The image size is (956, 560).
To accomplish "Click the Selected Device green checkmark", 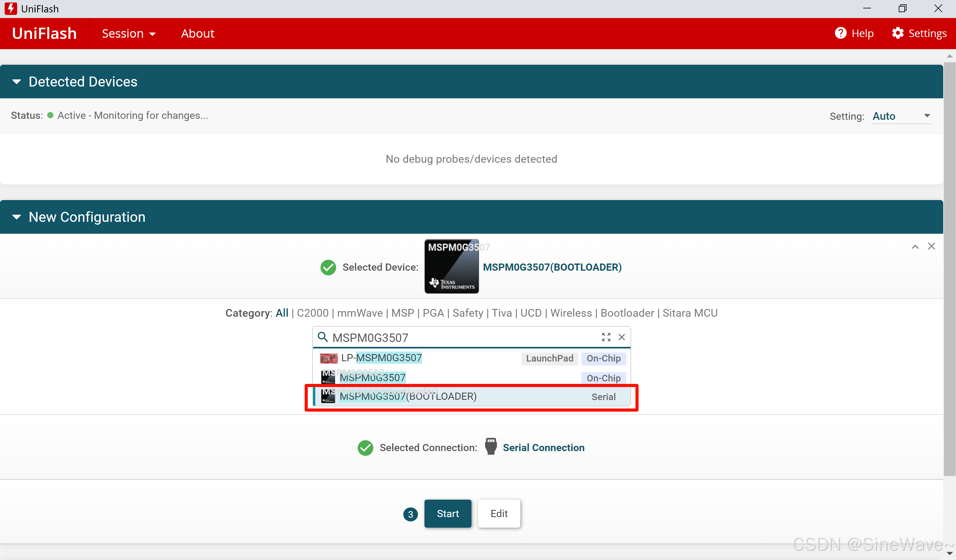I will point(328,267).
